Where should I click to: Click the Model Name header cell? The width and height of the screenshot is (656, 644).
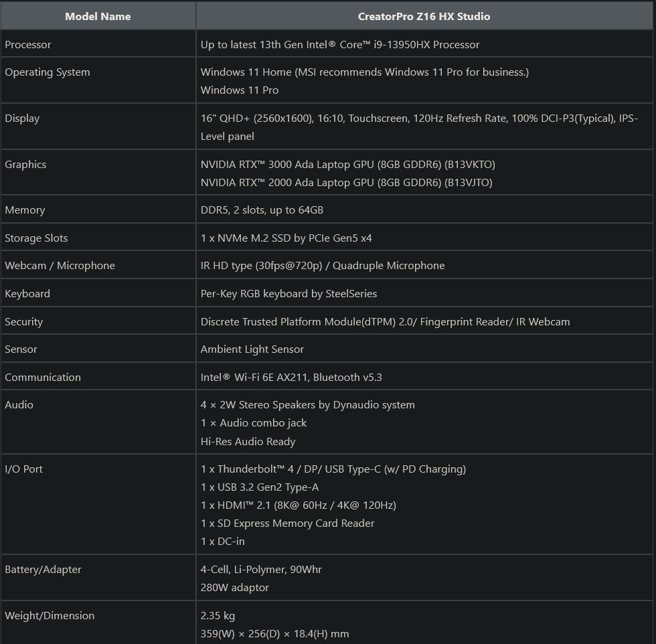(x=98, y=16)
